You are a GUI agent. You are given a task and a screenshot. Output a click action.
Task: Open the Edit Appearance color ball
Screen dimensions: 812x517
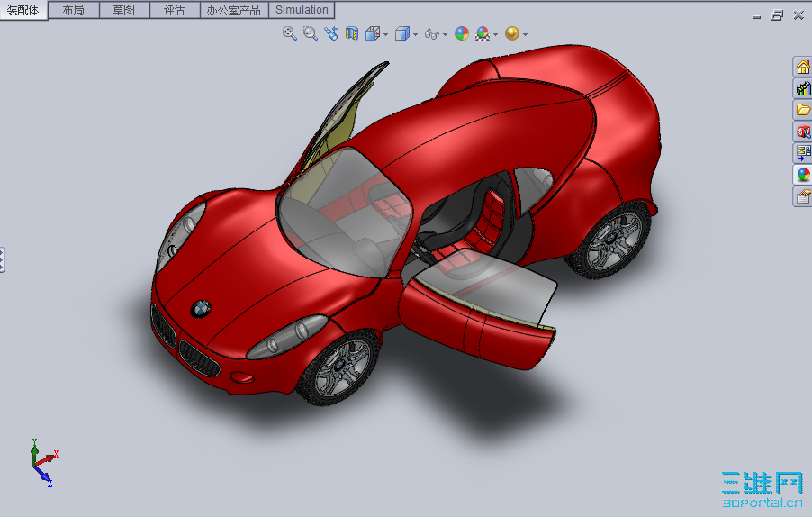462,33
